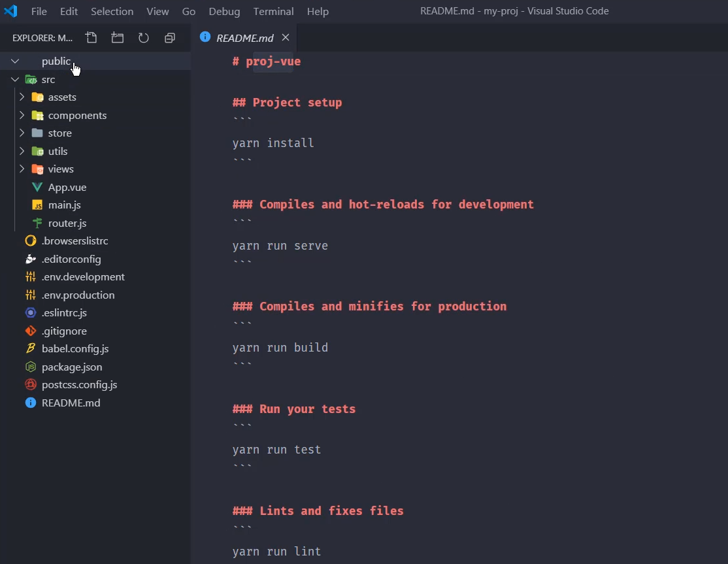Image resolution: width=728 pixels, height=564 pixels.
Task: Click the 'yarn install' line
Action: (273, 143)
